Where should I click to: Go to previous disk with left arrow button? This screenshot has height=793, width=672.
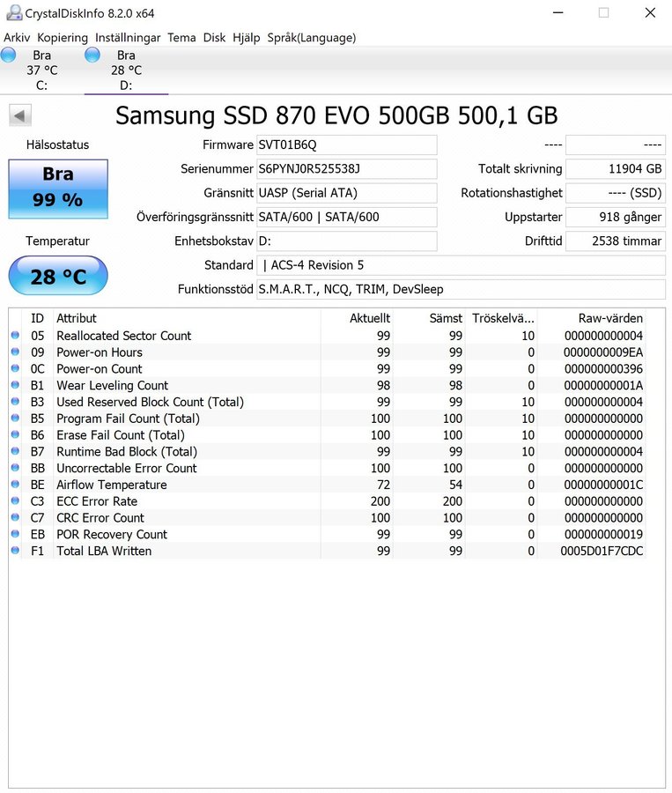[x=20, y=115]
